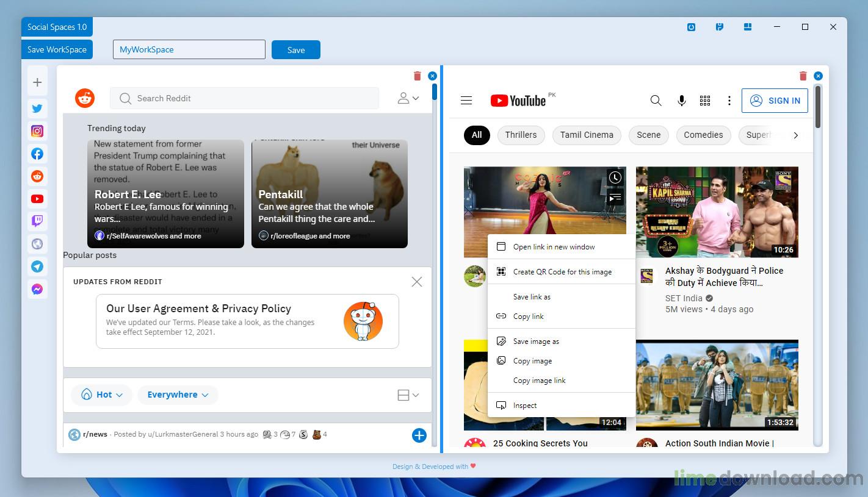
Task: Delete the Reddit panel with trash icon
Action: point(418,76)
